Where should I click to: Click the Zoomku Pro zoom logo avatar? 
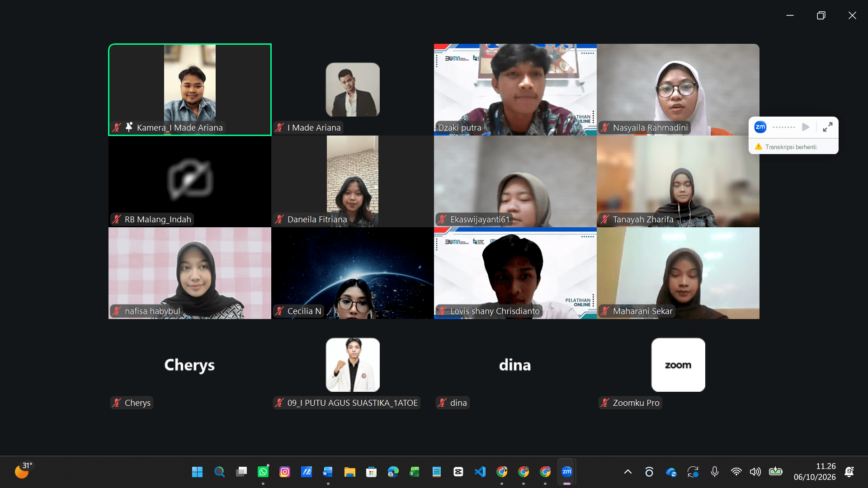pyautogui.click(x=678, y=365)
